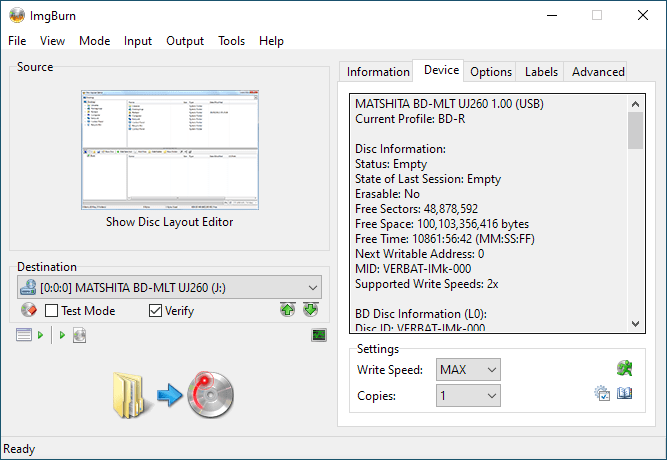Click the scroll up arrow in device info
Image resolution: width=667 pixels, height=460 pixels.
[636, 104]
